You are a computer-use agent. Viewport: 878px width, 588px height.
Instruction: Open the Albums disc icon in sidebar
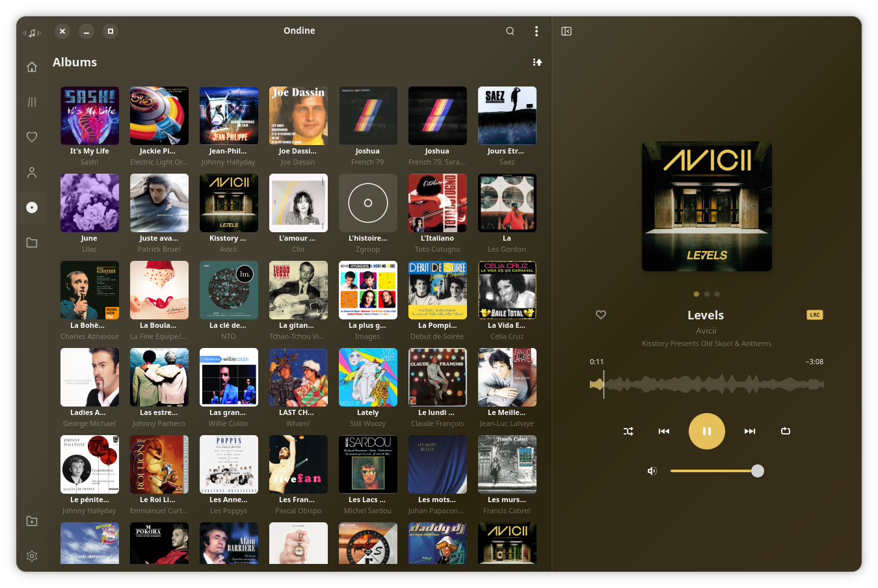[32, 207]
